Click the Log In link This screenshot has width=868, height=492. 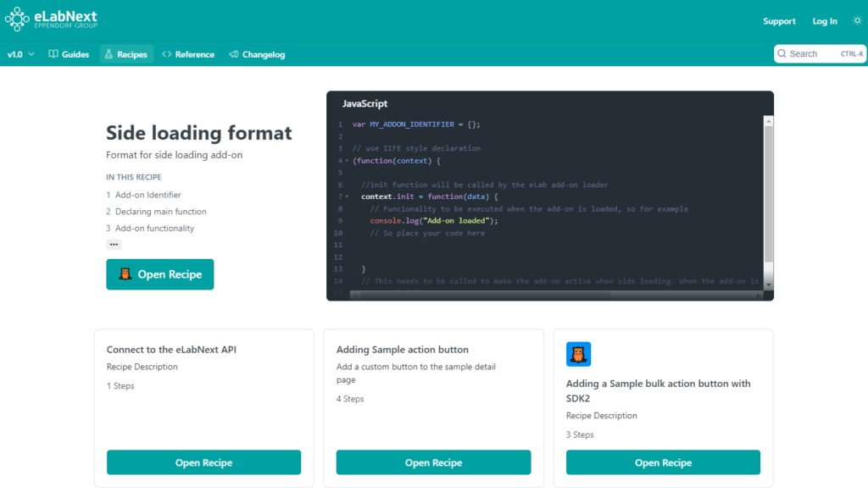[x=825, y=21]
